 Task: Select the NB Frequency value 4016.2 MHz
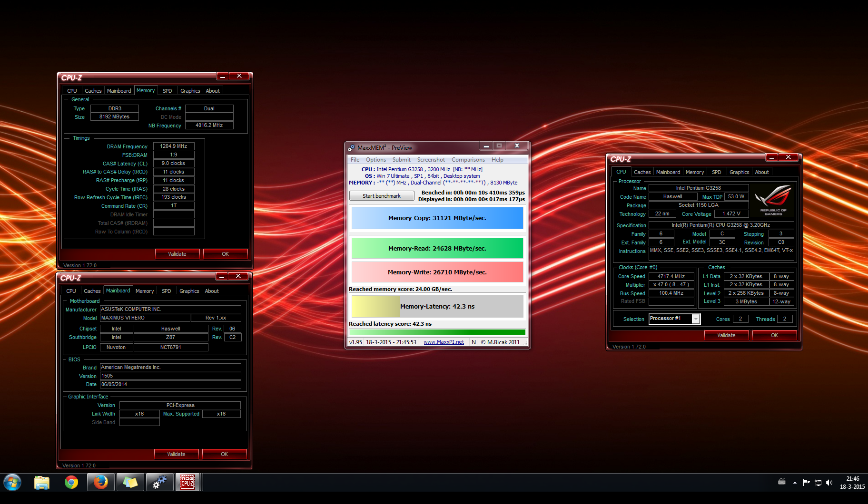(209, 126)
